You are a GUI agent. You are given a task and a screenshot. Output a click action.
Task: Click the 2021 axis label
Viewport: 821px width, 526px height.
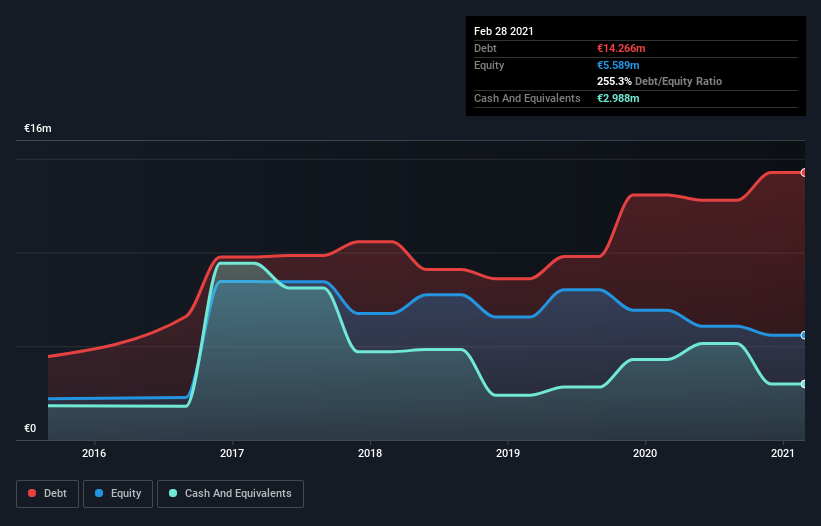783,453
